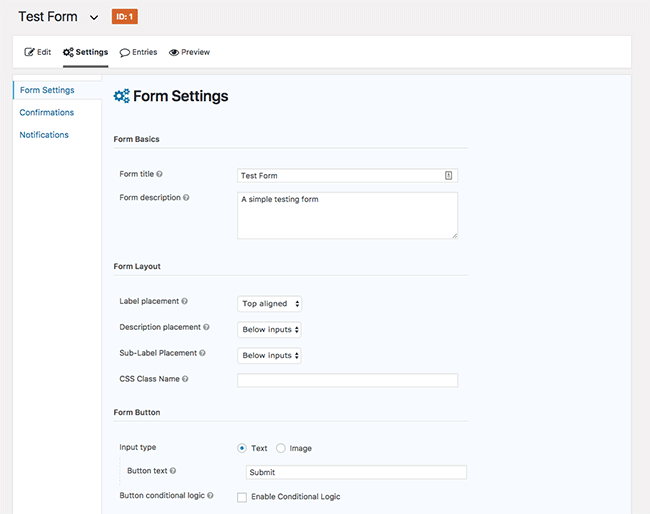Click the icon inside the Form title field
The width and height of the screenshot is (650, 514).
click(x=449, y=176)
